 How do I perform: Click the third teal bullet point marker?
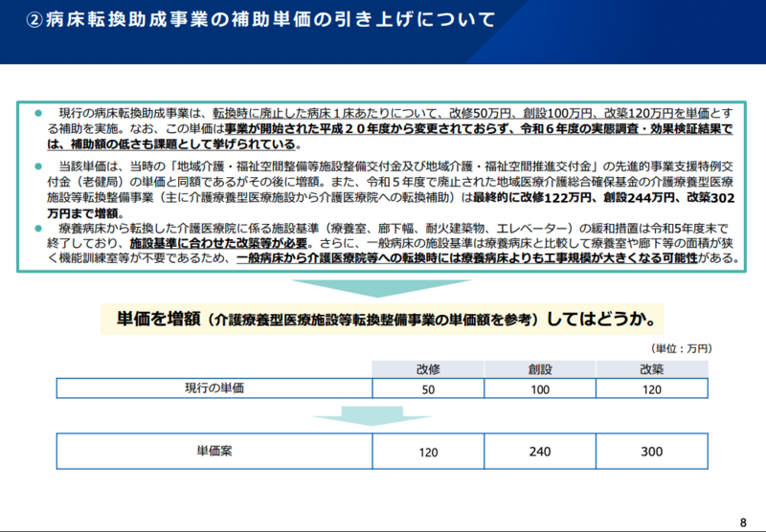click(39, 228)
